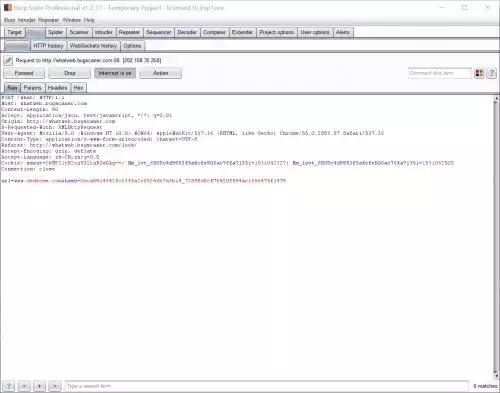This screenshot has height=393, width=500.
Task: Click the POST body parameters line
Action: point(144,181)
